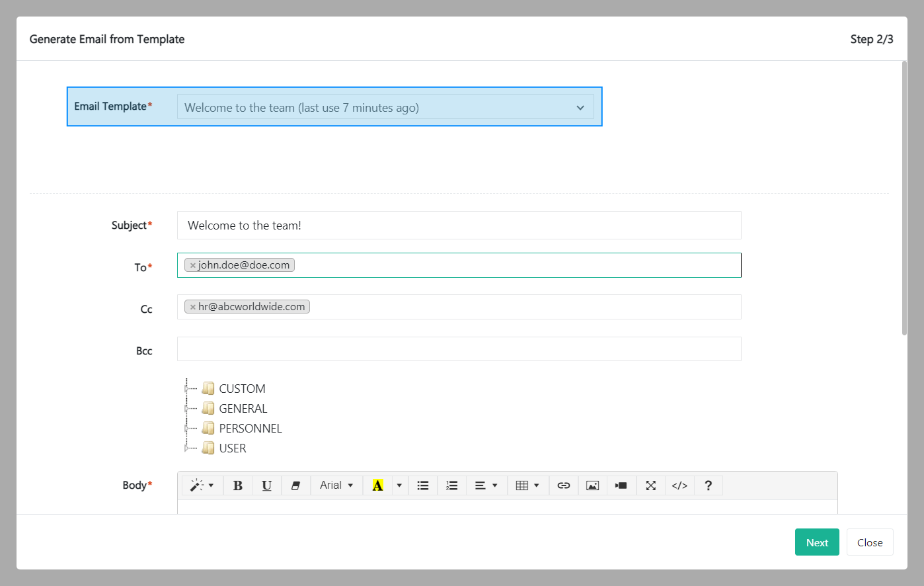The width and height of the screenshot is (924, 586).
Task: Toggle bold formatting in body editor
Action: click(238, 485)
